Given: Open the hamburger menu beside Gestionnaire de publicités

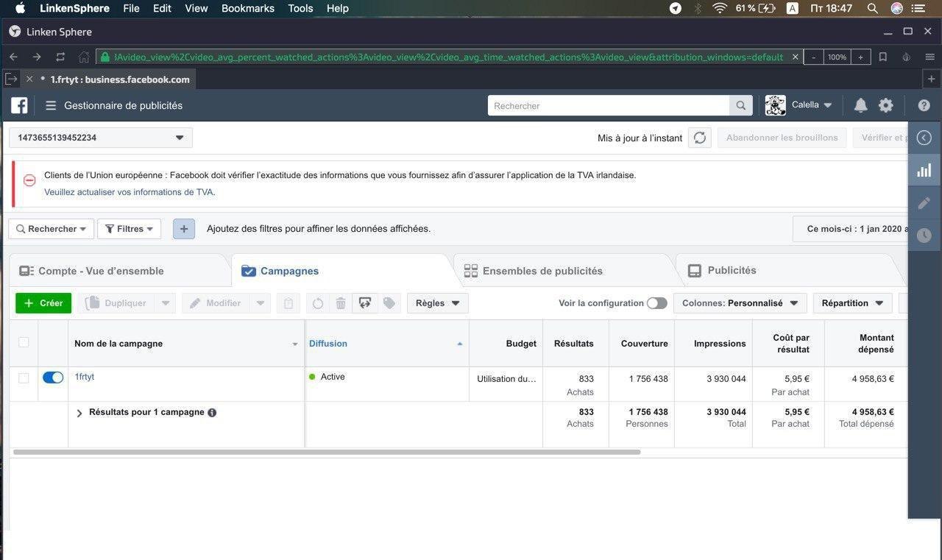Looking at the screenshot, I should 51,105.
